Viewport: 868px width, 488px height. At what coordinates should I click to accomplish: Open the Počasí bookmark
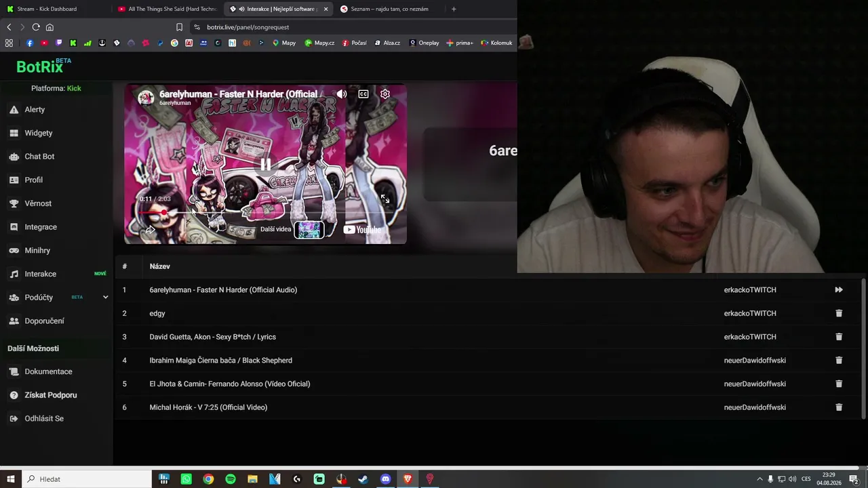(x=355, y=43)
